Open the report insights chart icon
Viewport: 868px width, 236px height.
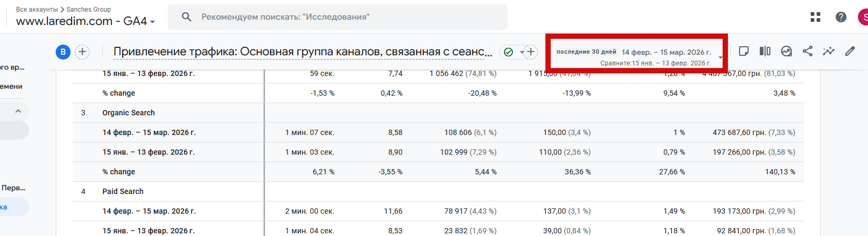click(786, 51)
